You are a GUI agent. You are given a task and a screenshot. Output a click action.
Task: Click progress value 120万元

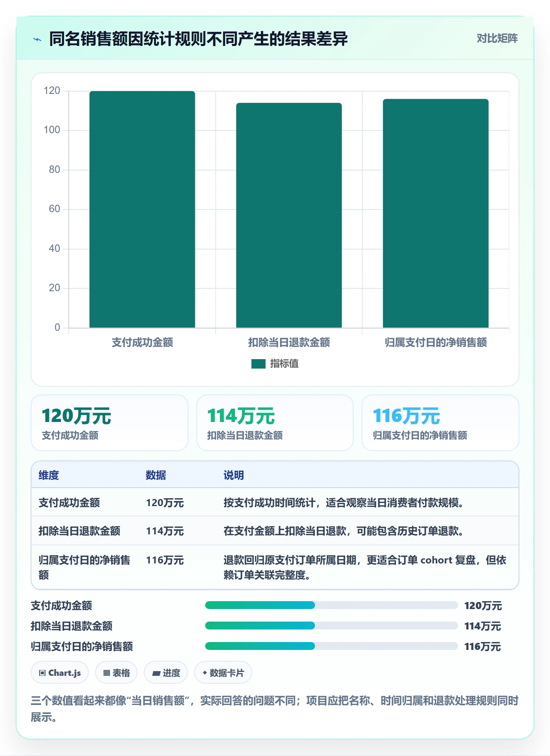tap(483, 606)
